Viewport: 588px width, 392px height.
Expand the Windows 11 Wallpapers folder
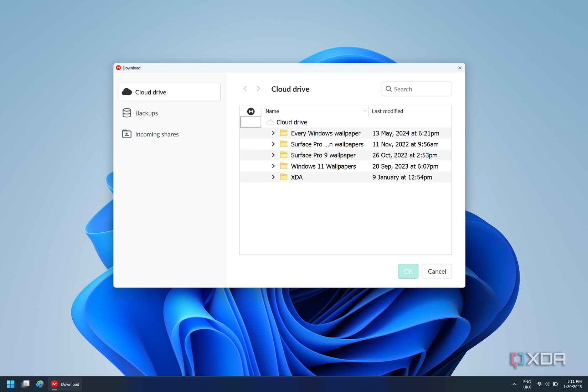point(273,166)
